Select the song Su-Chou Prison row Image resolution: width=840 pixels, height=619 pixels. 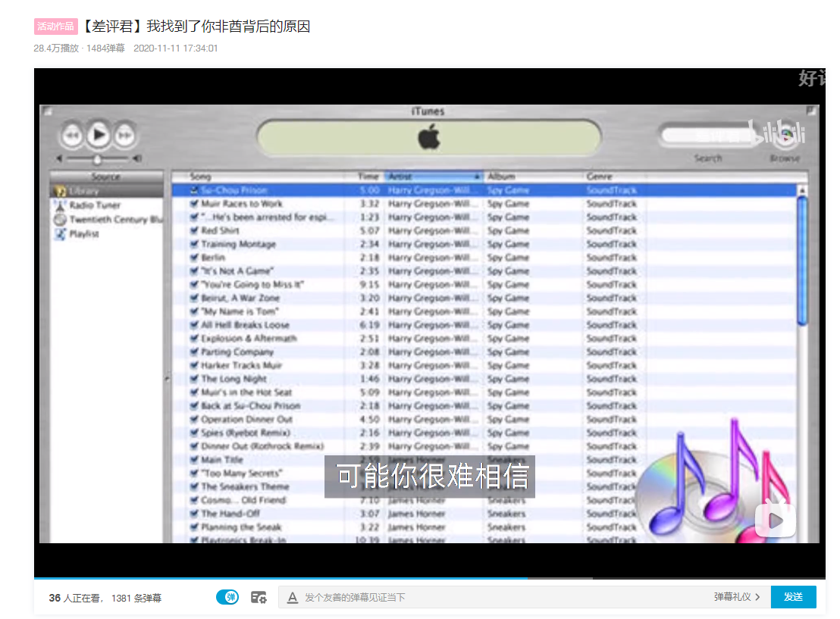(484, 190)
